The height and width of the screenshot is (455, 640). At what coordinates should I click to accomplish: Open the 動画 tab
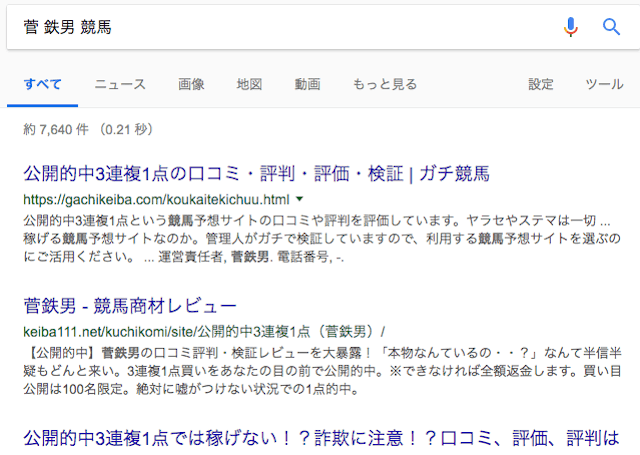pos(307,84)
